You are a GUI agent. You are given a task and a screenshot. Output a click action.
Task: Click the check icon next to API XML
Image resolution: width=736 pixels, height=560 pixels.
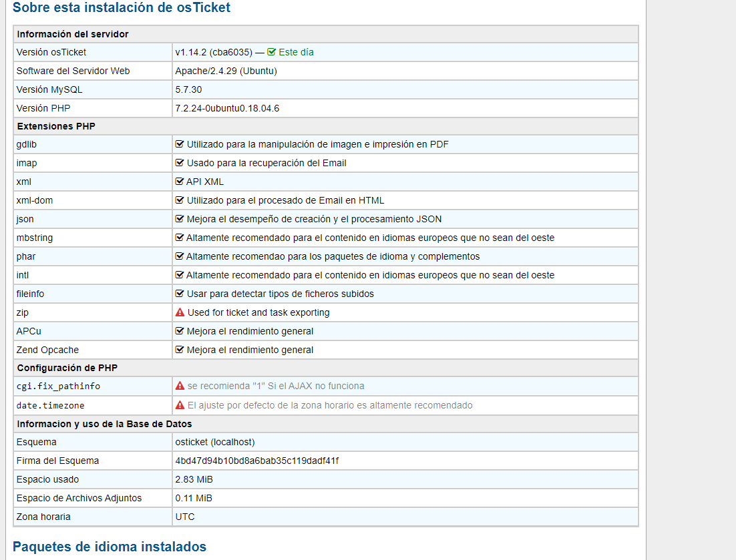point(180,182)
